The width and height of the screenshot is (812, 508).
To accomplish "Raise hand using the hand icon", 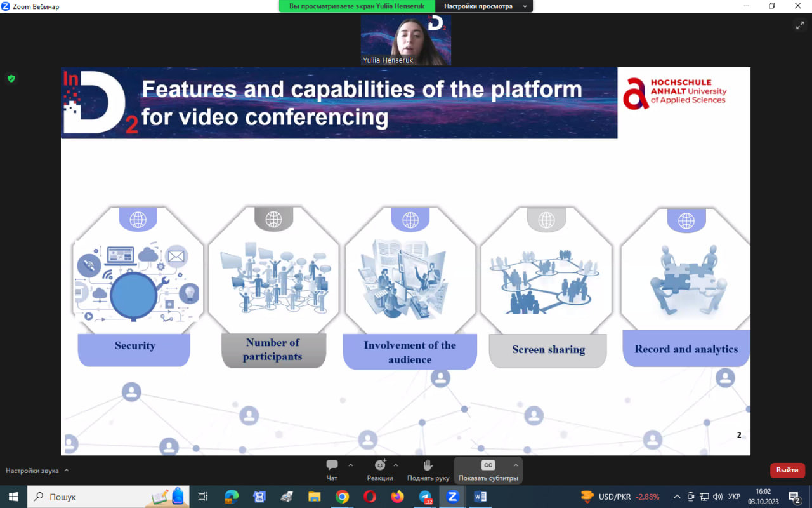I will point(428,465).
